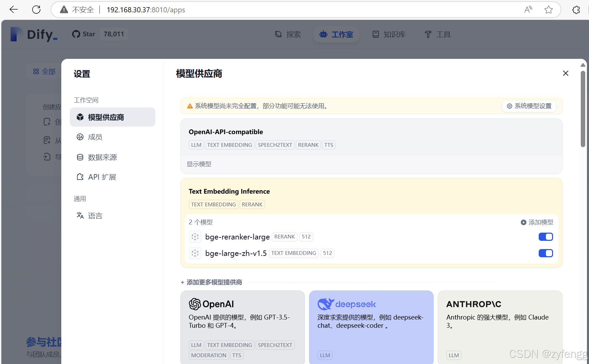
Task: Click the insecure connection warning icon
Action: click(x=64, y=10)
